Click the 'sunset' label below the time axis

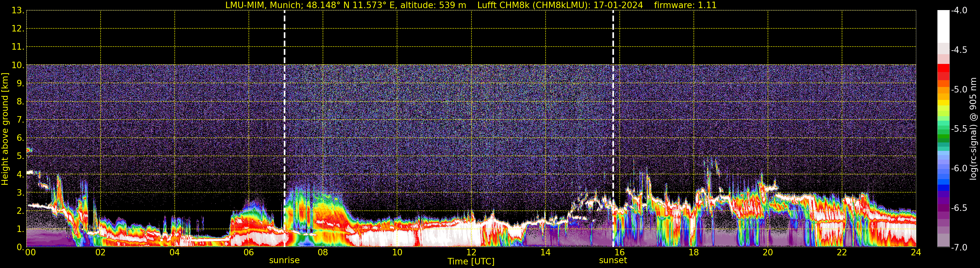click(613, 261)
